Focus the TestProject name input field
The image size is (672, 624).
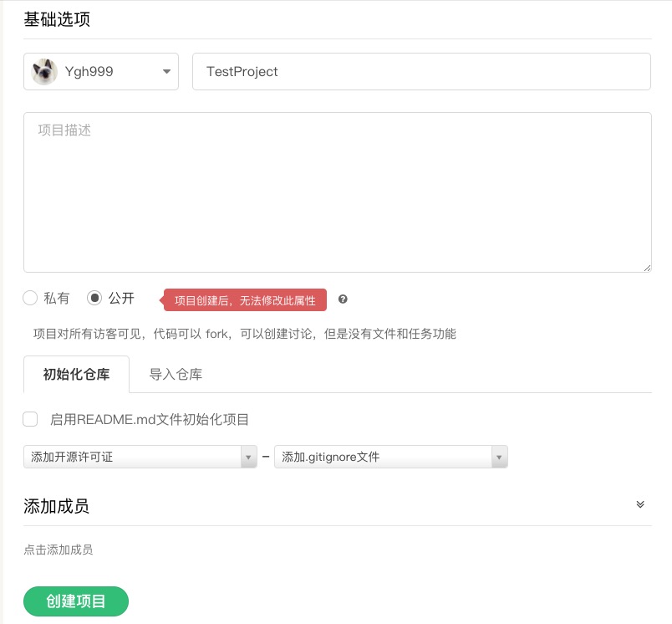tap(421, 72)
